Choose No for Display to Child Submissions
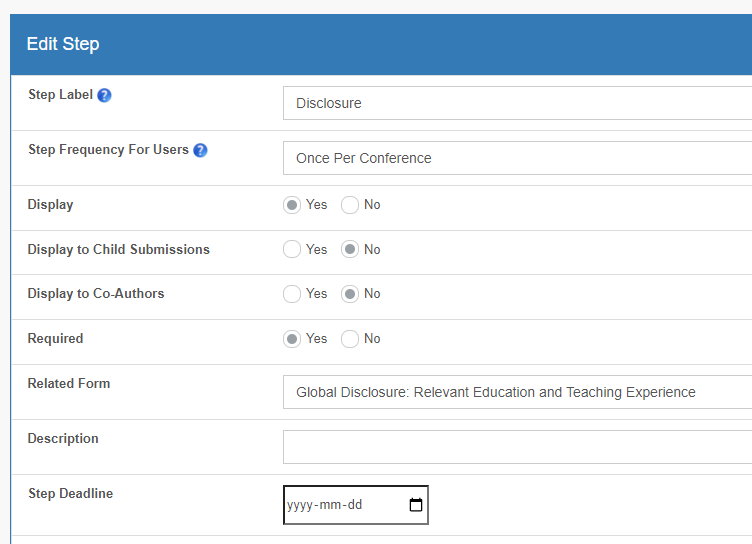 tap(350, 249)
